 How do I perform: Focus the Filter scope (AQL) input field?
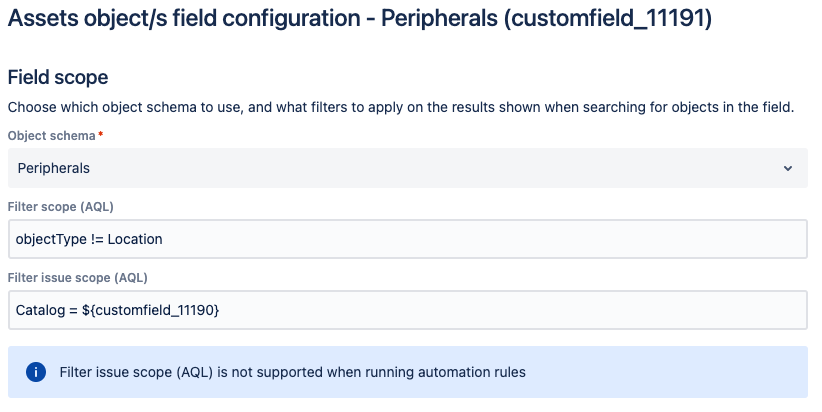click(x=408, y=239)
